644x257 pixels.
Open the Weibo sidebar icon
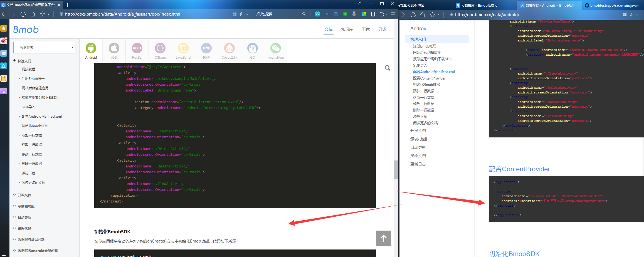[x=4, y=41]
